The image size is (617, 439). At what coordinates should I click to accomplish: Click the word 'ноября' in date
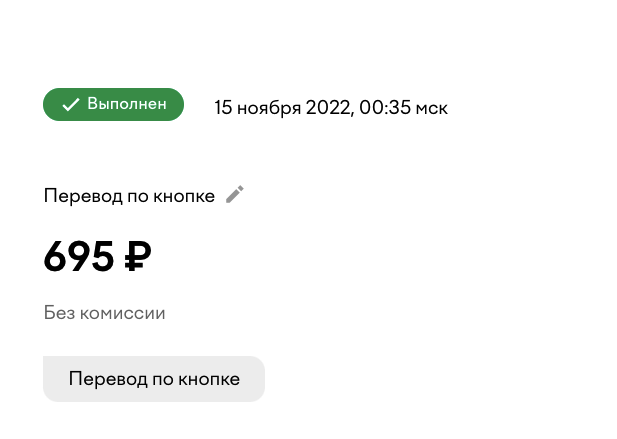[269, 108]
